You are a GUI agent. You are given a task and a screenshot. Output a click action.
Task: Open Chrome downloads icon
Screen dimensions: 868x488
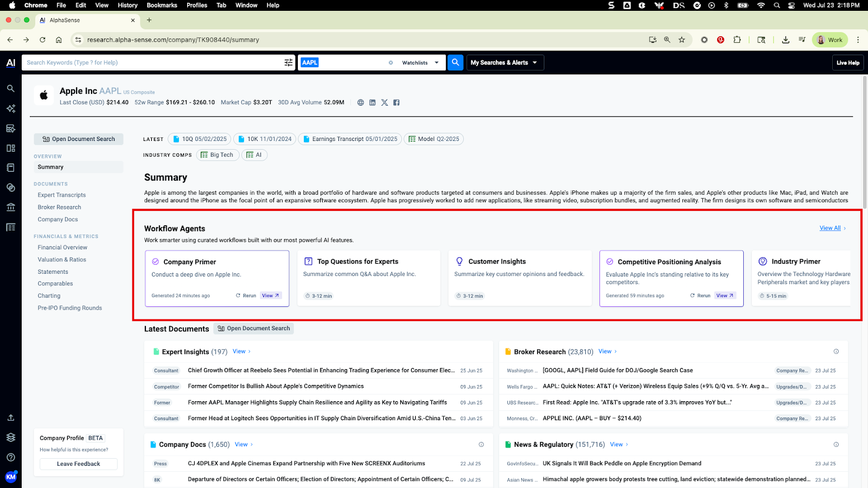[786, 40]
